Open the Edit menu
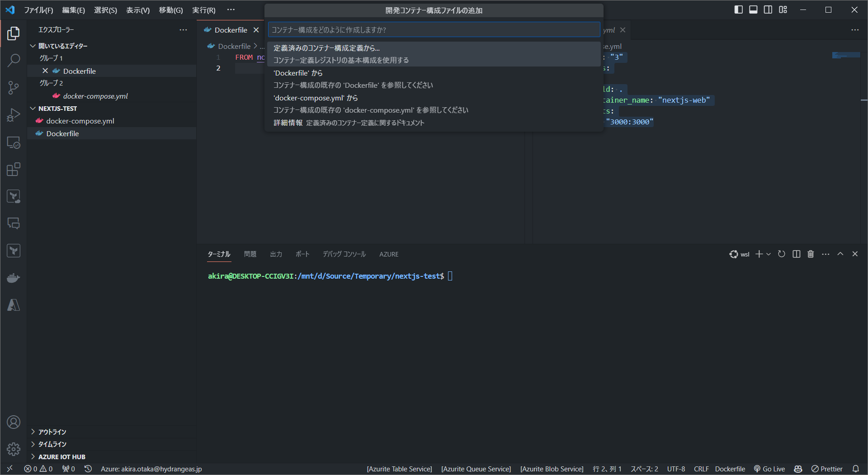Image resolution: width=868 pixels, height=475 pixels. click(x=74, y=10)
